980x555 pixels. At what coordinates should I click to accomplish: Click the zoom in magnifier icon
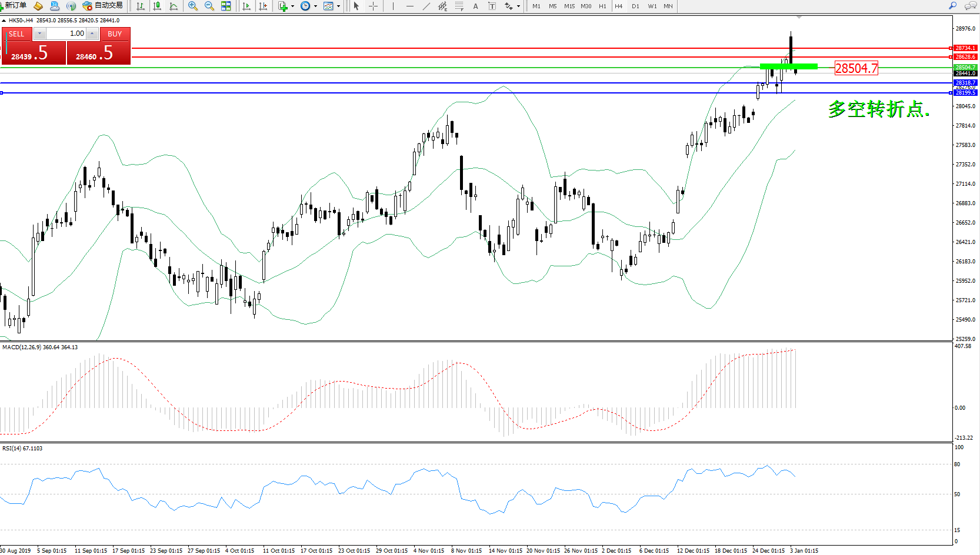(192, 6)
